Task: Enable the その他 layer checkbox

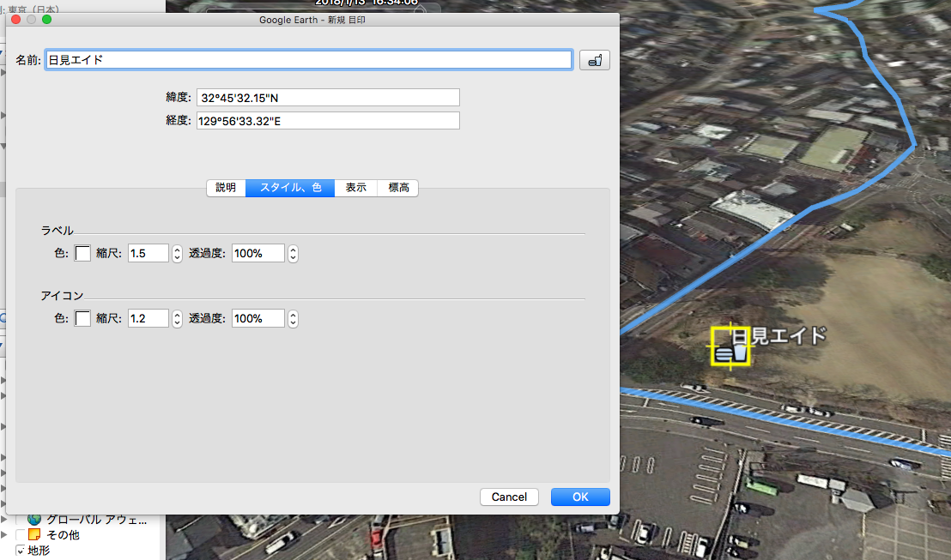Action: [20, 534]
